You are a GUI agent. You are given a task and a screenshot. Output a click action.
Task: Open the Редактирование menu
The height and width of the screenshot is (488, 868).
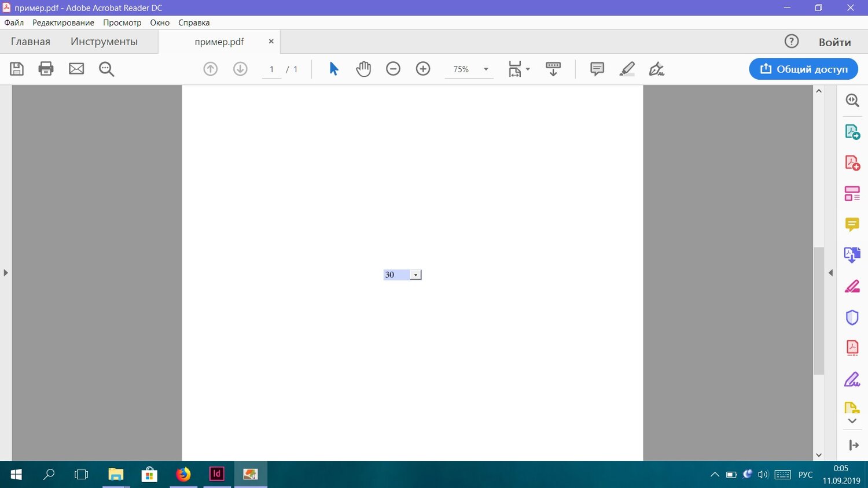(x=63, y=23)
